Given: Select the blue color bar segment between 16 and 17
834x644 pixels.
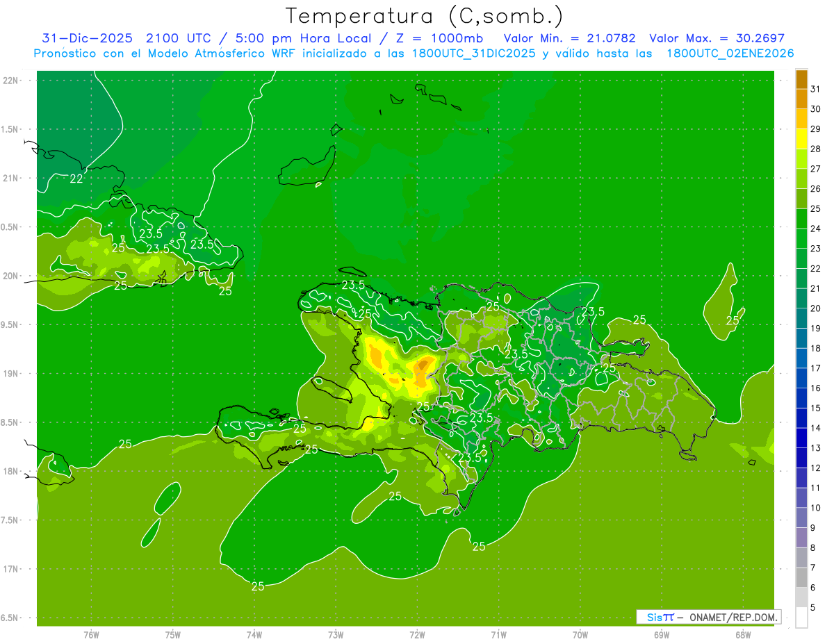Looking at the screenshot, I should click(x=801, y=378).
